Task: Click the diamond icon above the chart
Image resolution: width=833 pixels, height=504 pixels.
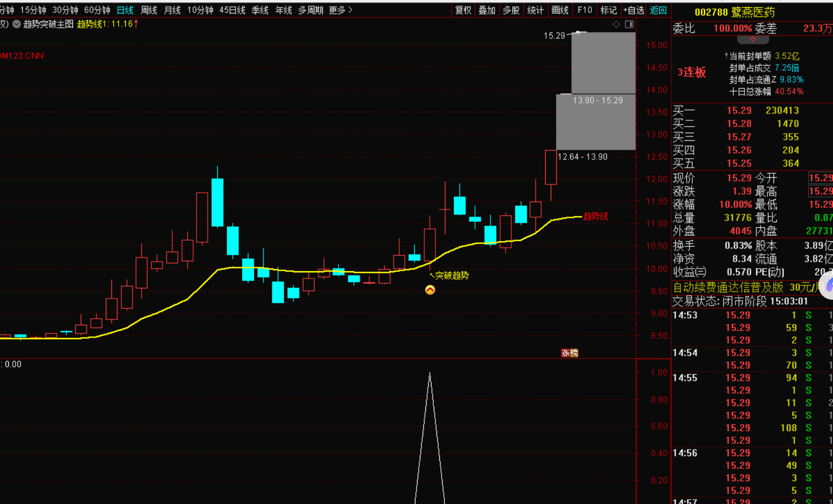Action: tap(616, 25)
